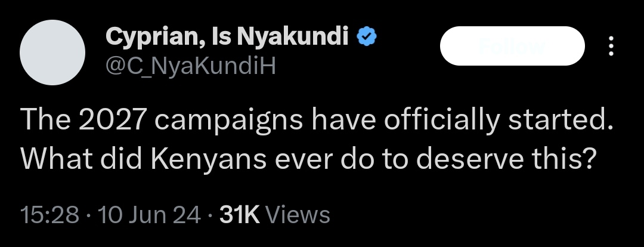Click the word 'officially' in the tweet
644x247 pixels.
coord(441,120)
